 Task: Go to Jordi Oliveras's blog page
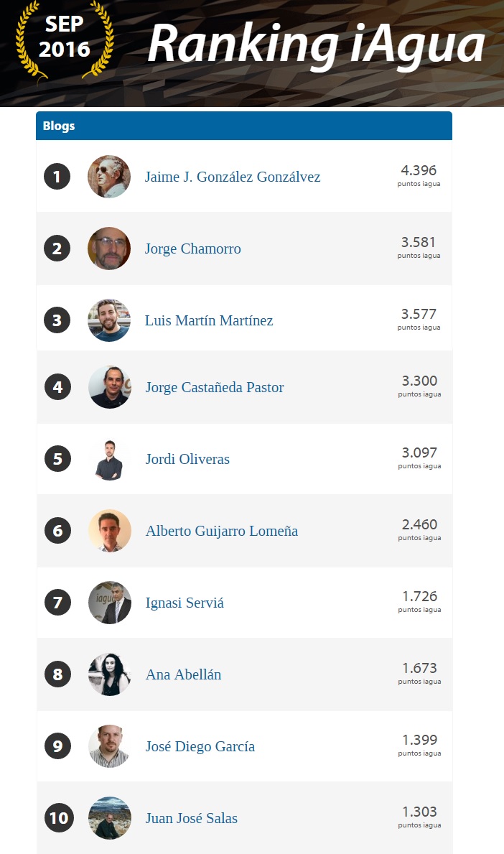point(187,459)
